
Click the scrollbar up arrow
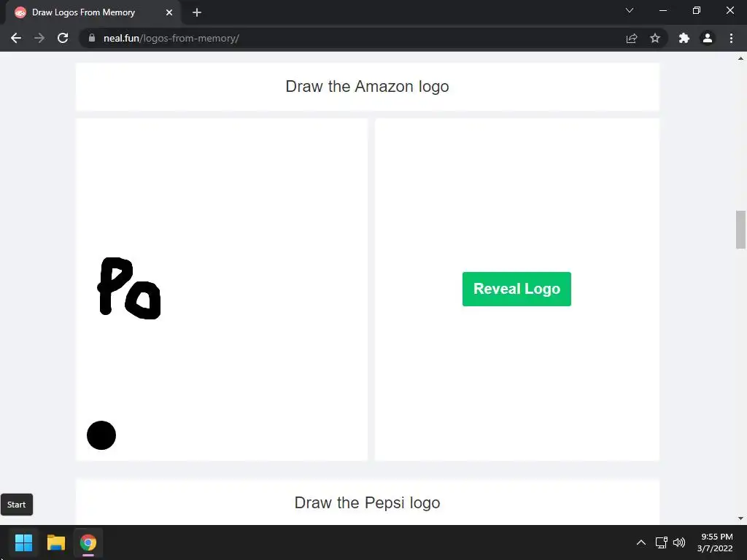[x=741, y=58]
